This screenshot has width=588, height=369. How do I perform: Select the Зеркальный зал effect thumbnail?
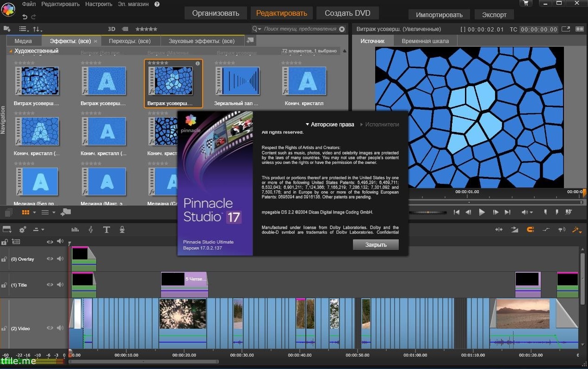click(240, 81)
